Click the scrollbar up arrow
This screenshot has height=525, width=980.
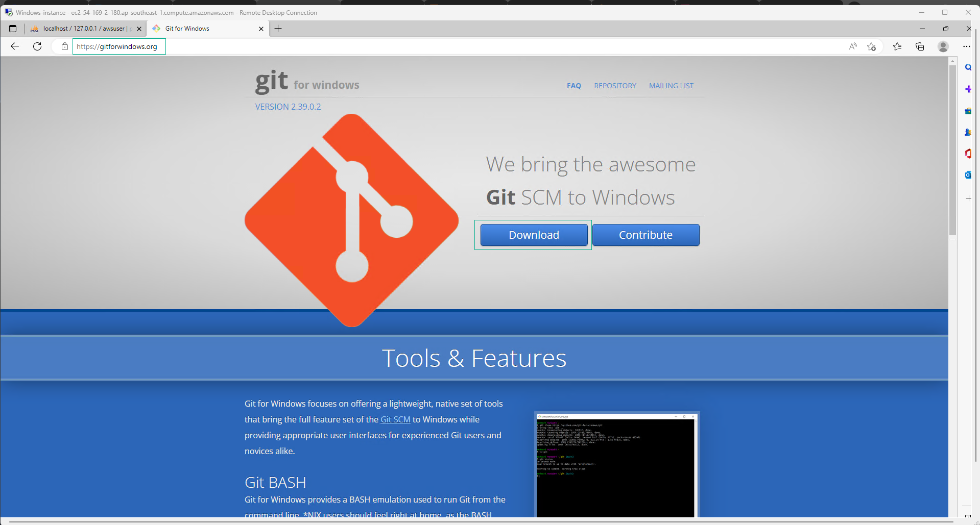click(952, 61)
